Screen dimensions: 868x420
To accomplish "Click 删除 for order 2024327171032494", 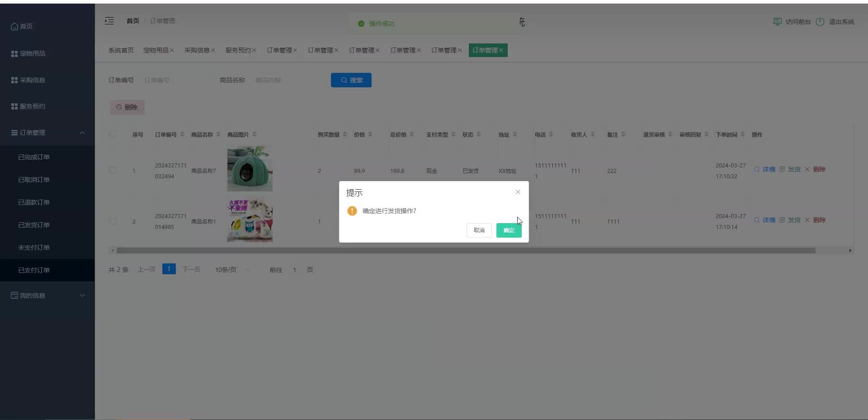I will [x=816, y=169].
